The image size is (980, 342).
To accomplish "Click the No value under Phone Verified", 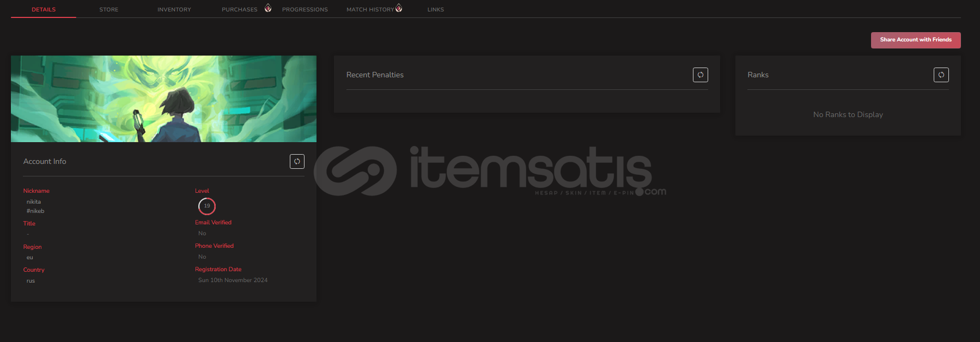I will click(x=202, y=256).
